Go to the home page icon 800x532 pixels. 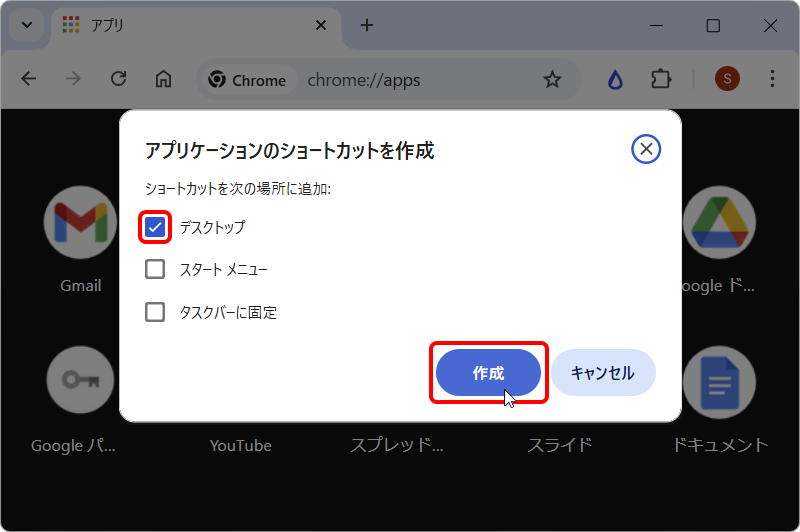(x=164, y=80)
